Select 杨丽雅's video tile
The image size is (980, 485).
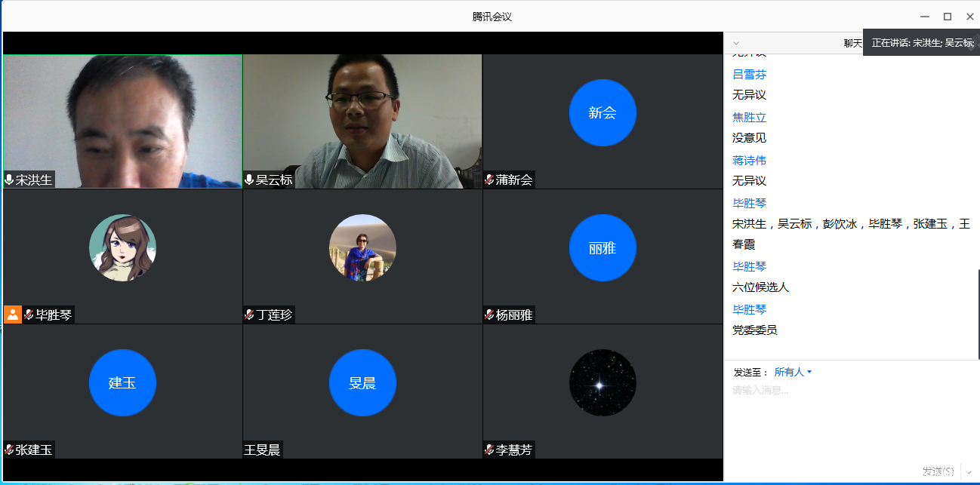pos(602,247)
